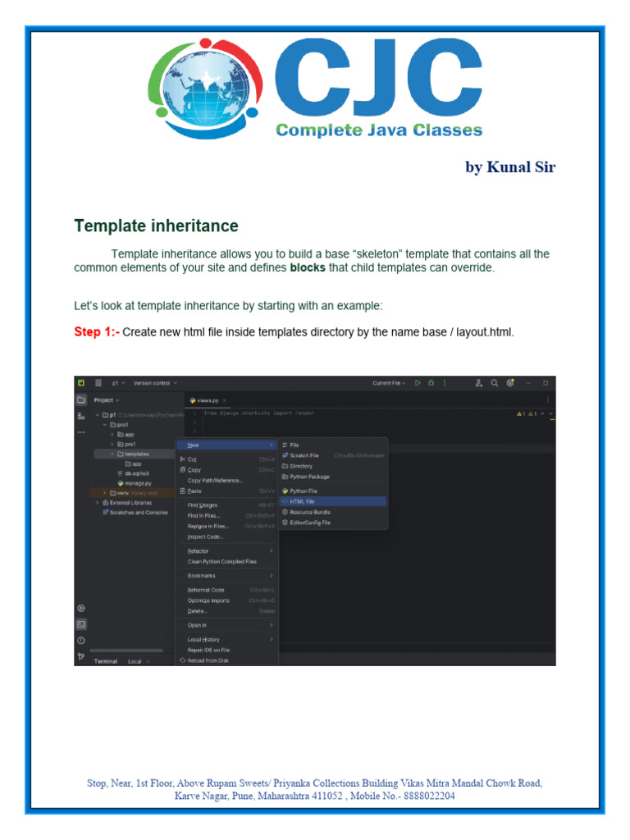Open the Project view dropdown
Viewport: 630px width, 840px height.
coord(107,400)
